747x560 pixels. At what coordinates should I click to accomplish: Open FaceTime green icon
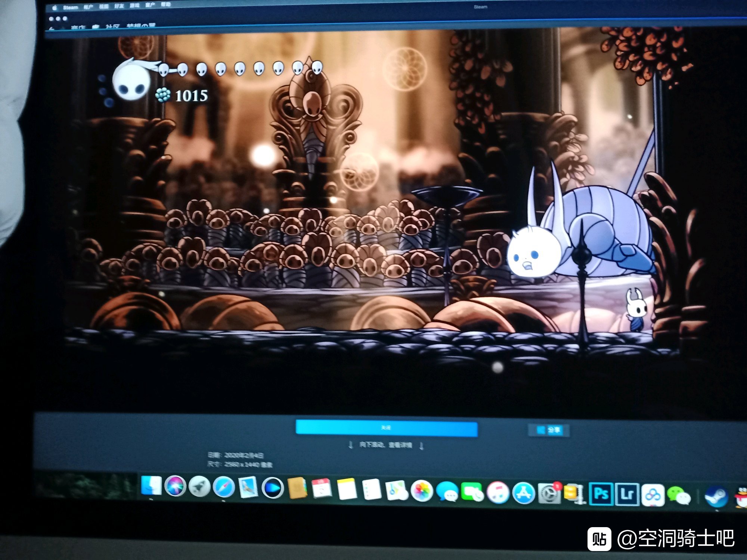pos(472,492)
